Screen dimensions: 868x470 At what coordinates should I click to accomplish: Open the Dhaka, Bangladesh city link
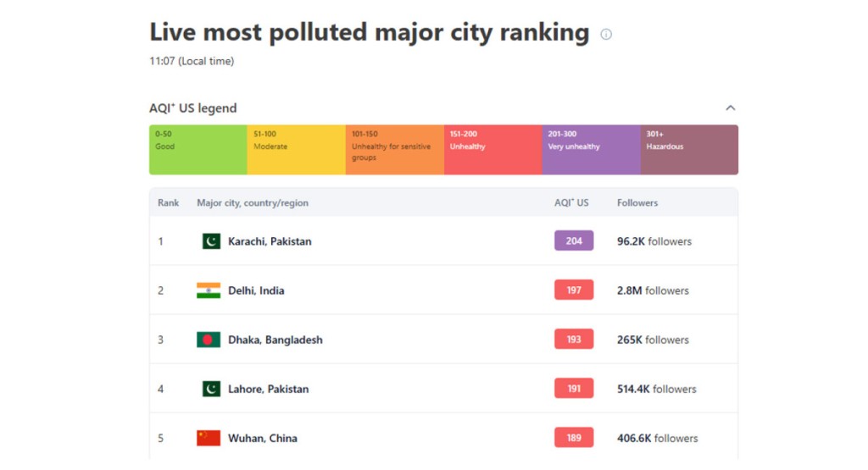[275, 340]
